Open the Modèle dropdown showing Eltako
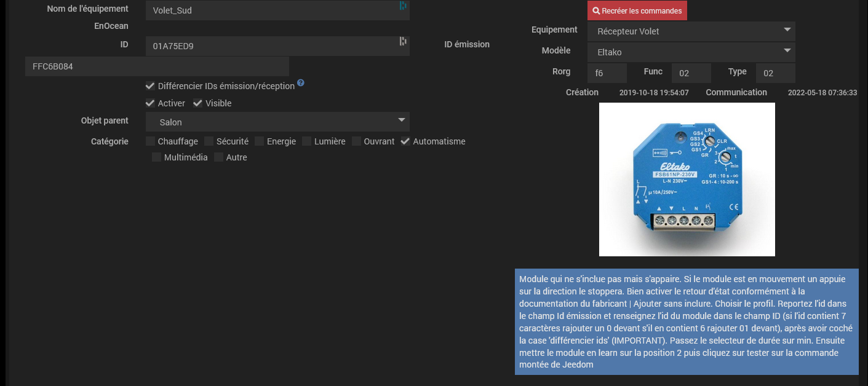 [x=691, y=52]
